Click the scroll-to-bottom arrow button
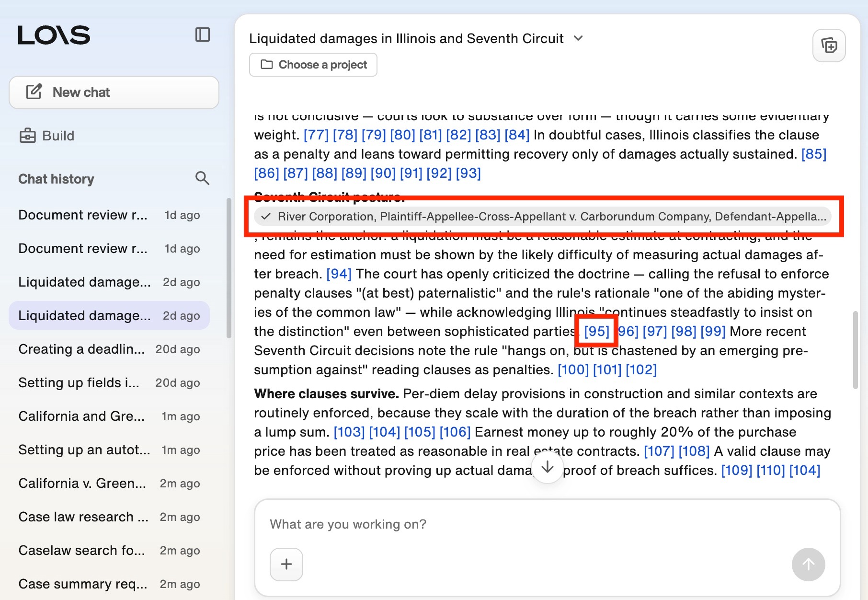Viewport: 868px width, 600px height. 547,467
